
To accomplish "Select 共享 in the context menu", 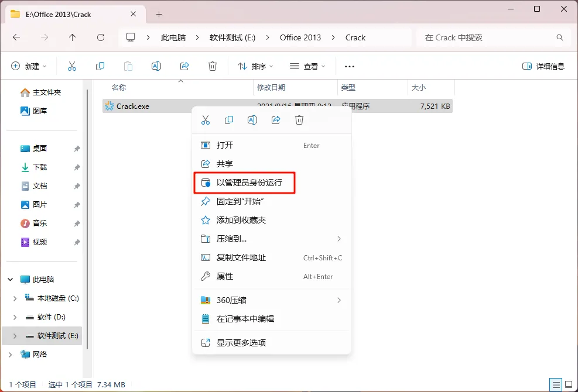I will click(x=272, y=164).
